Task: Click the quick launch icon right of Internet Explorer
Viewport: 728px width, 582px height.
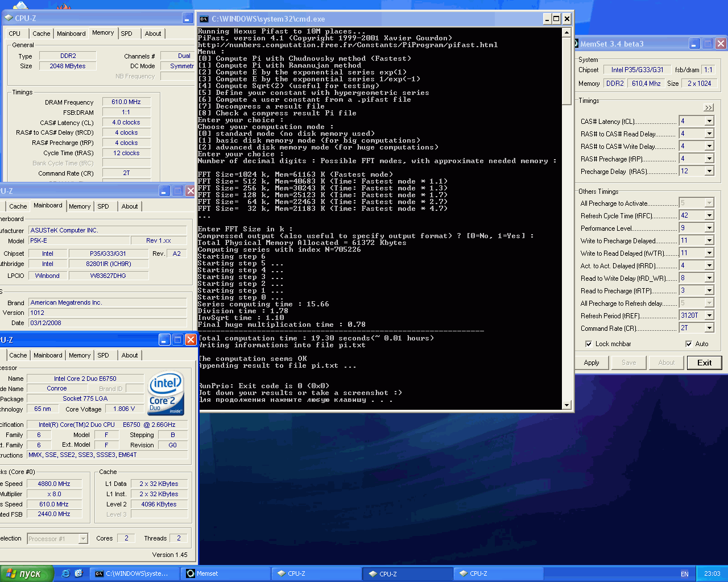Action: [x=78, y=573]
